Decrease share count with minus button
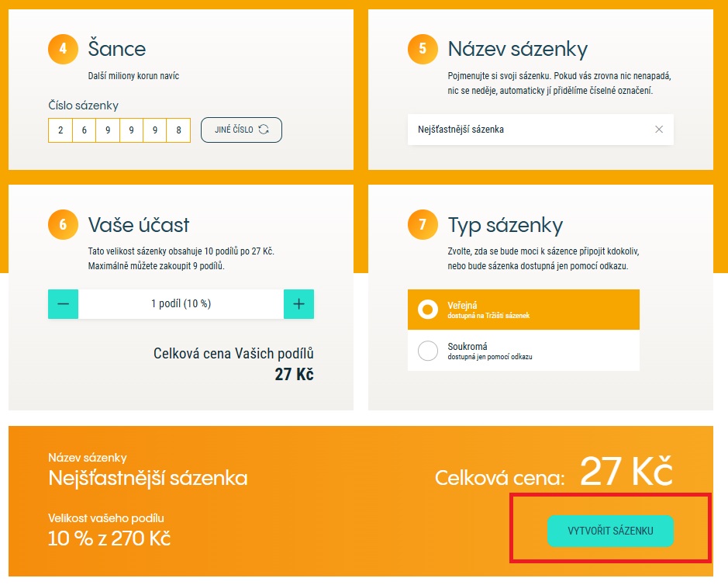728x585 pixels. pyautogui.click(x=64, y=304)
